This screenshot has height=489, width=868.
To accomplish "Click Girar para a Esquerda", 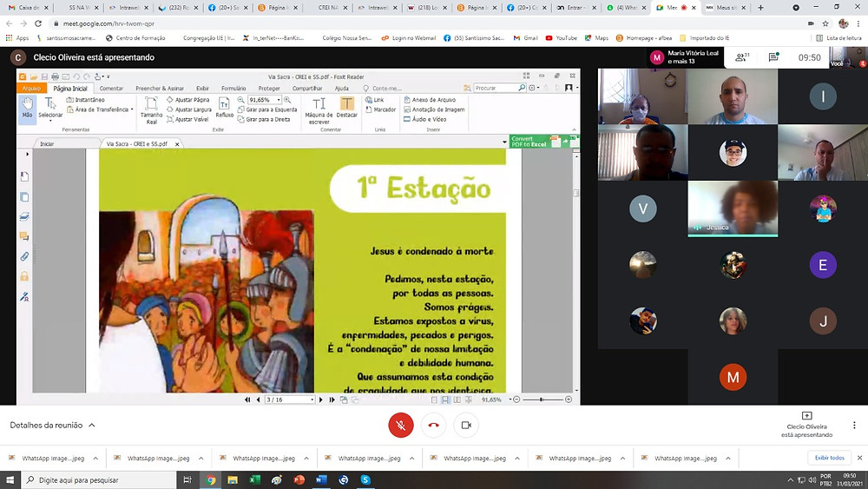I will click(267, 109).
